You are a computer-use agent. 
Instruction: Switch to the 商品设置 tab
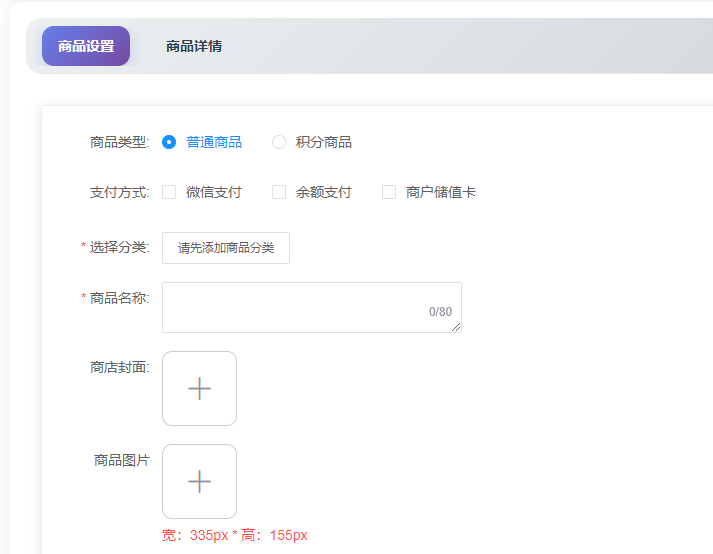(x=86, y=46)
